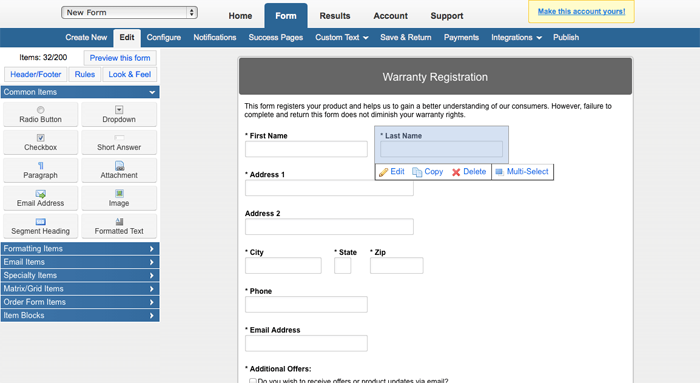
Task: Open the Account tab
Action: (x=391, y=16)
